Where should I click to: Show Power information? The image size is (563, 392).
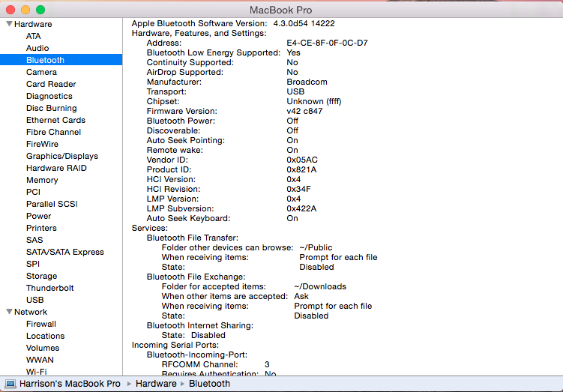38,216
